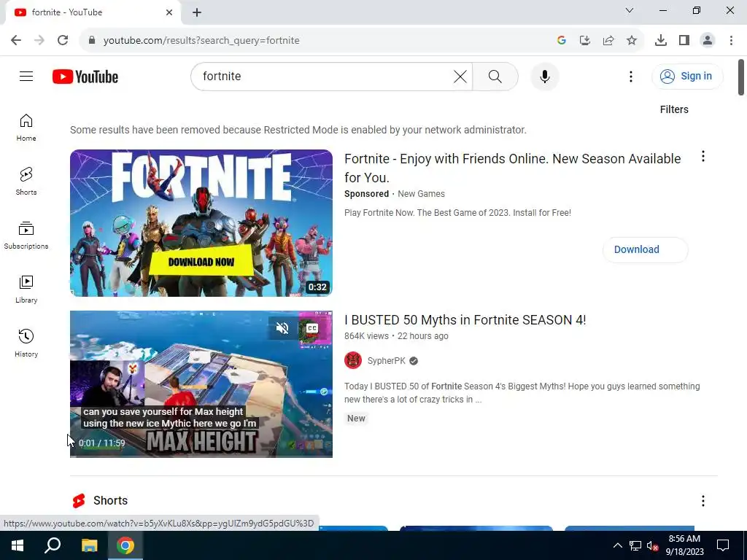Image resolution: width=747 pixels, height=560 pixels.
Task: Open Windows notification center
Action: coord(723,545)
